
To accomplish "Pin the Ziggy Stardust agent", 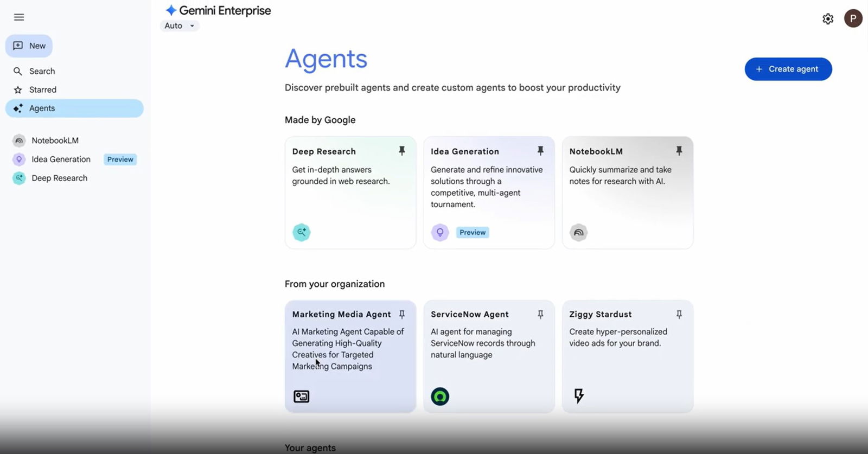I will (679, 315).
